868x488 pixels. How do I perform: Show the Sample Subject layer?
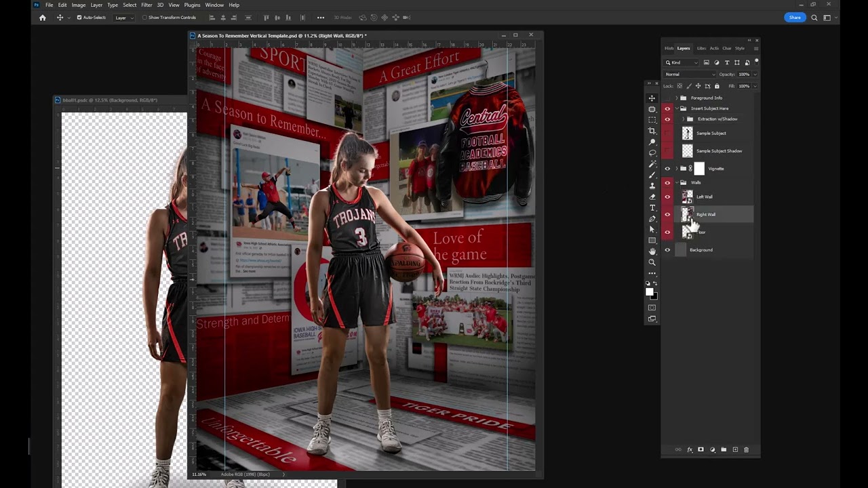667,134
